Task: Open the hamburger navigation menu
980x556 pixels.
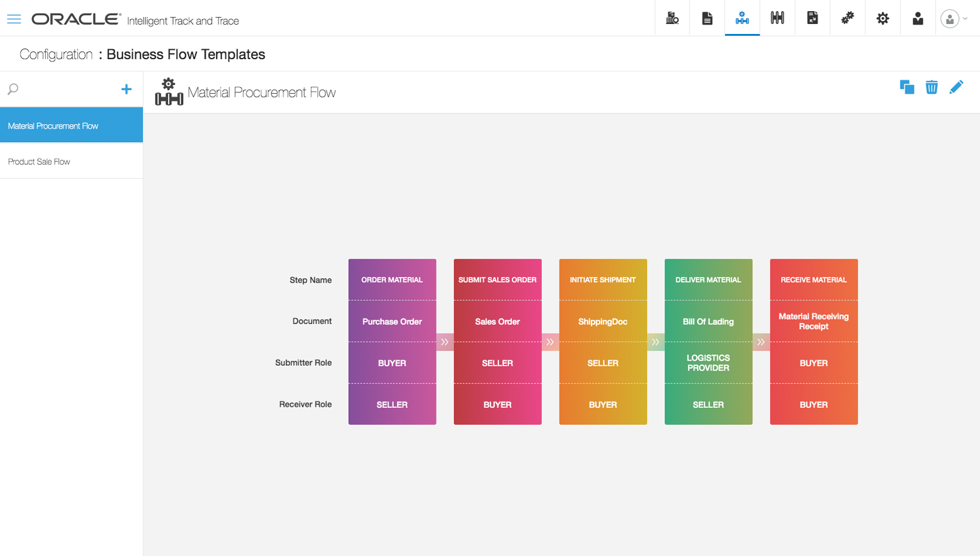Action: tap(14, 19)
